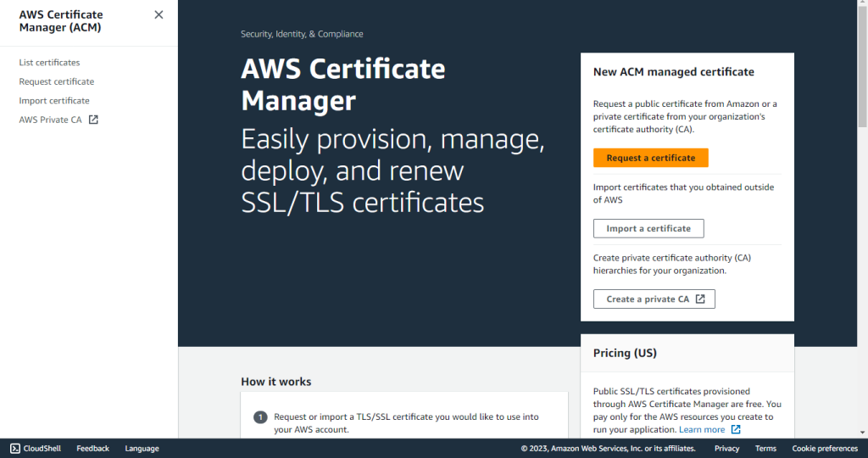Click external link icon beside Learn more
This screenshot has height=458, width=868.
coord(736,430)
